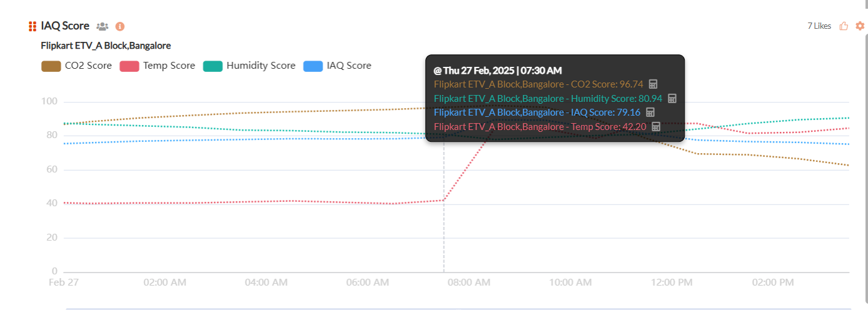Like the widget with thumbs-up icon
This screenshot has height=310, width=868.
[844, 26]
